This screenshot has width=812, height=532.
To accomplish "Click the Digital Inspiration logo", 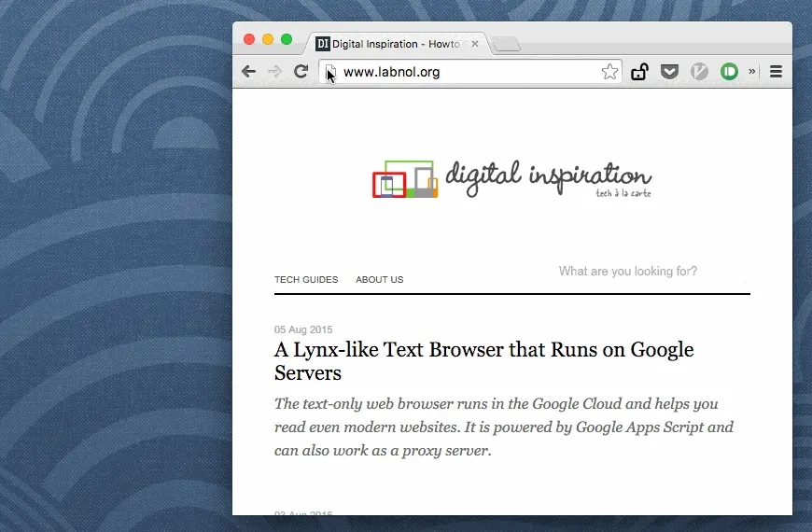I will [x=511, y=178].
